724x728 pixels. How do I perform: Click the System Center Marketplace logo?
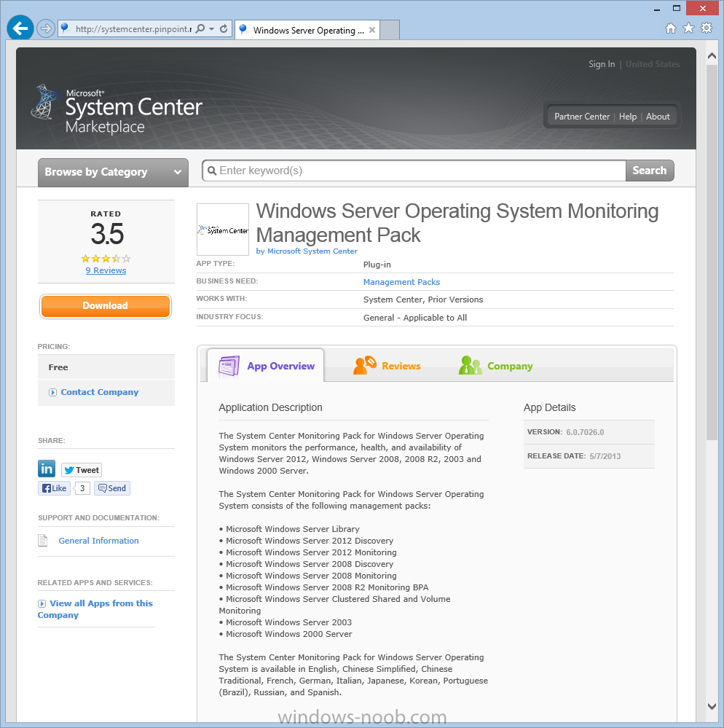point(117,110)
